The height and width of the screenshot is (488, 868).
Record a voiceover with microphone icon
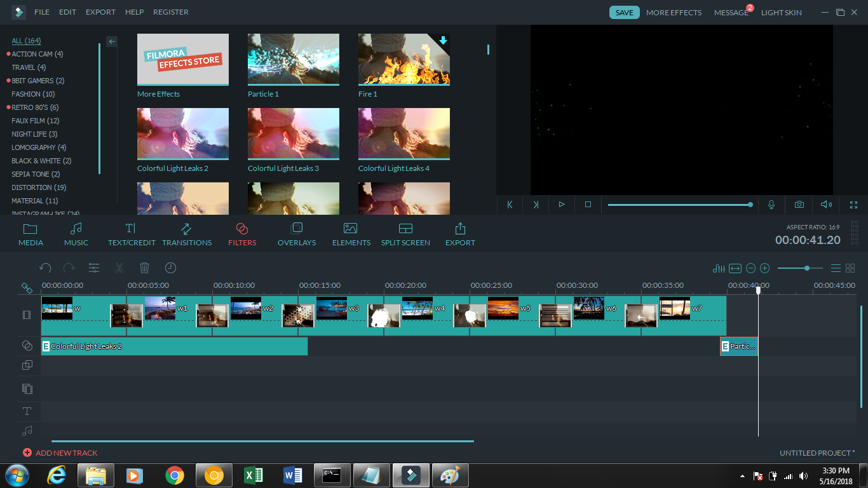tap(771, 205)
